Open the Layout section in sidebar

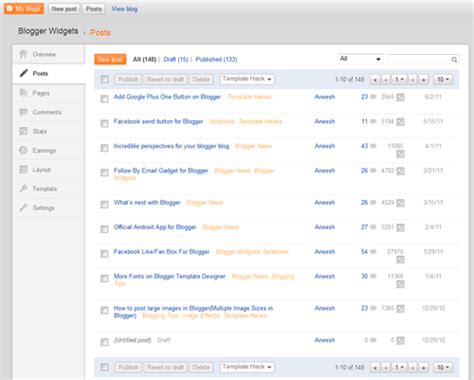click(x=49, y=170)
